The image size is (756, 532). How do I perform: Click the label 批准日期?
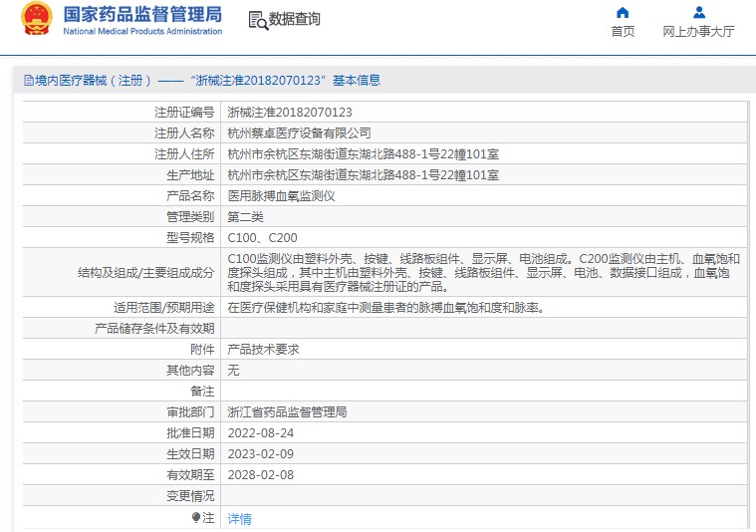coord(190,433)
